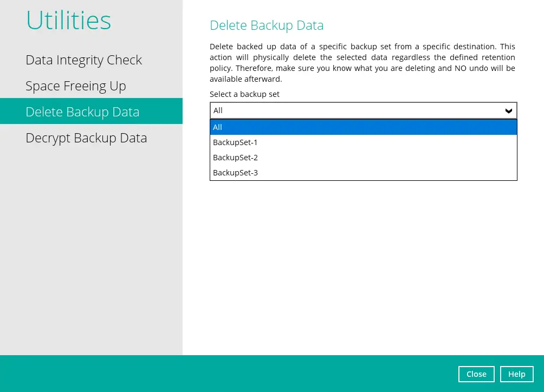Click the backup set dropdown chevron arrow
The width and height of the screenshot is (544, 392).
pyautogui.click(x=508, y=110)
